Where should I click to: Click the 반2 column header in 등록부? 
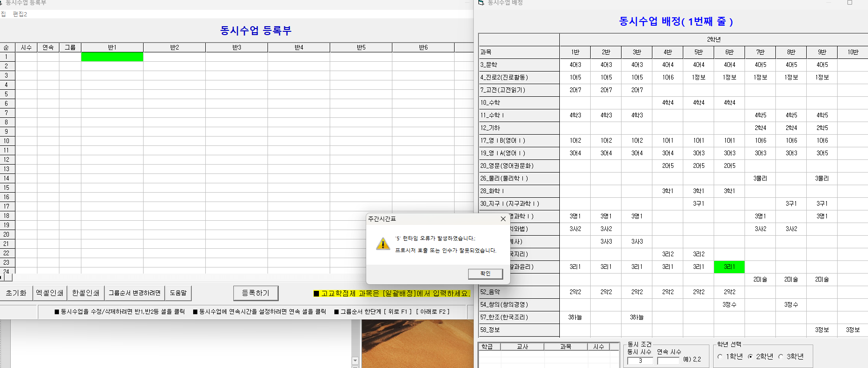174,47
